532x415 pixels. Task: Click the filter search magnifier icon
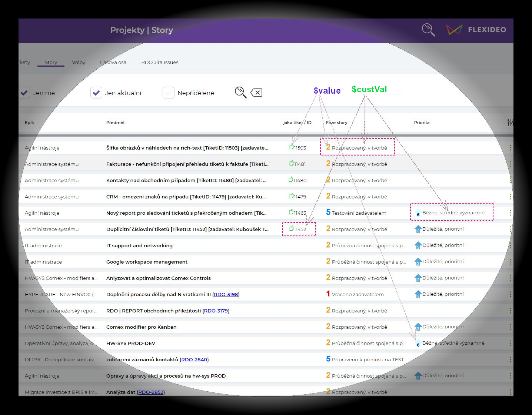click(x=240, y=92)
